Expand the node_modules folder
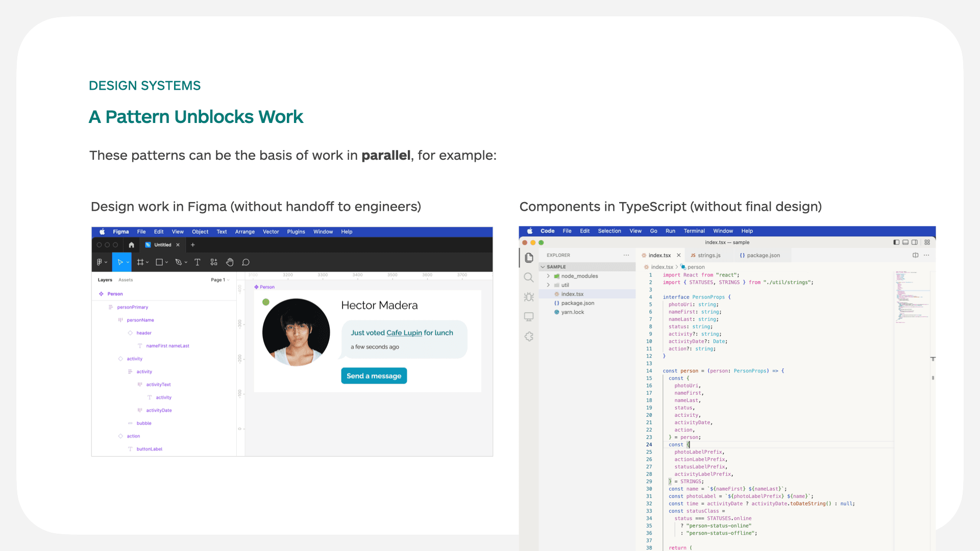This screenshot has width=980, height=551. pyautogui.click(x=549, y=275)
